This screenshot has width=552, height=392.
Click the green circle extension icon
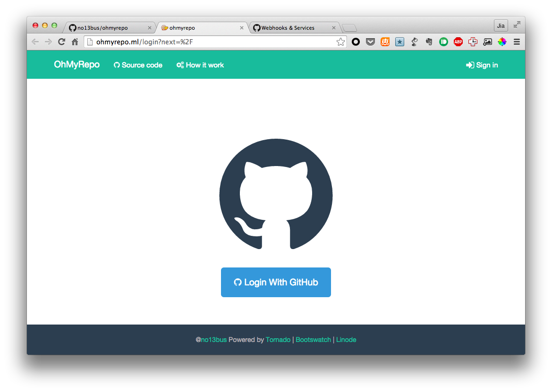[x=443, y=42]
